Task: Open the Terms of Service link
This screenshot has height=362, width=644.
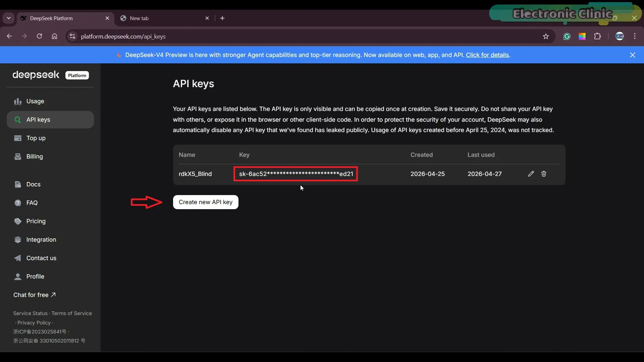Action: [x=71, y=313]
